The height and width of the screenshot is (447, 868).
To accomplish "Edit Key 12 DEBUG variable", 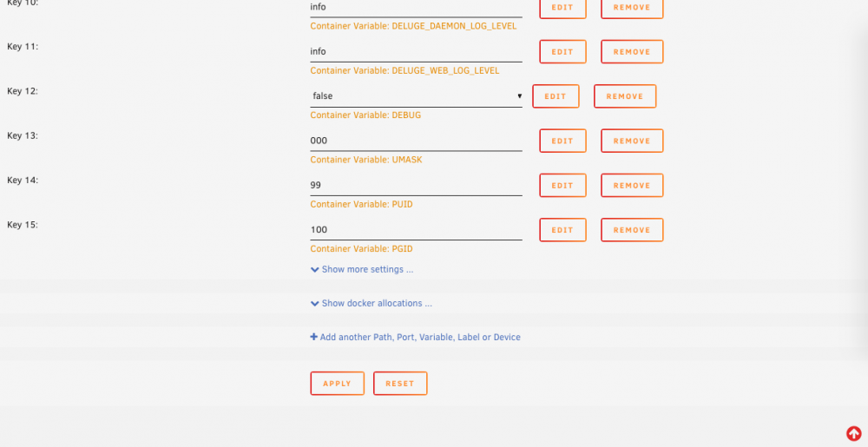I will pos(556,96).
